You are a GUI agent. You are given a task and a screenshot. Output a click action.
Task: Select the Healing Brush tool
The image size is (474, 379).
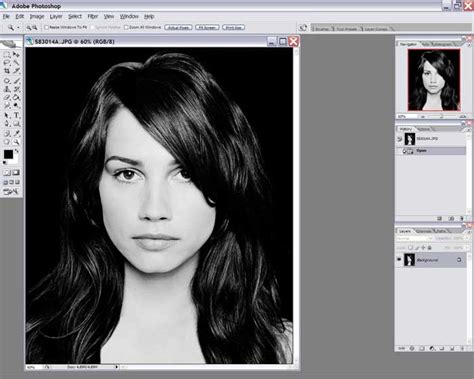coord(7,81)
